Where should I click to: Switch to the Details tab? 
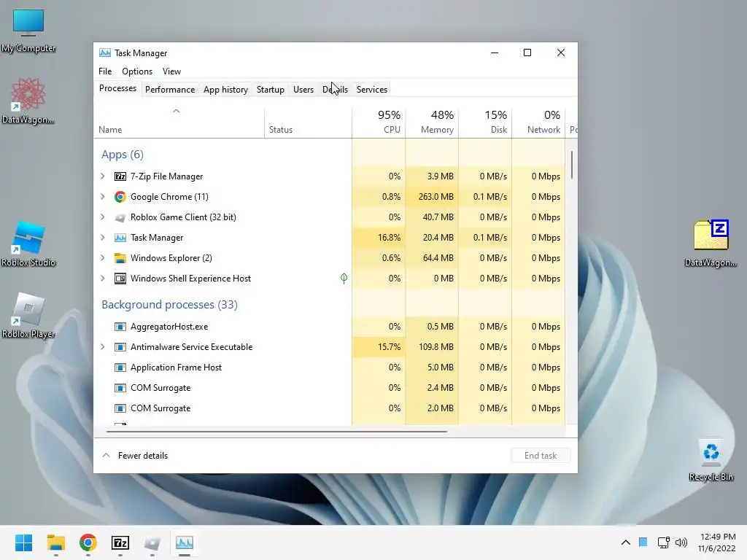click(x=335, y=90)
